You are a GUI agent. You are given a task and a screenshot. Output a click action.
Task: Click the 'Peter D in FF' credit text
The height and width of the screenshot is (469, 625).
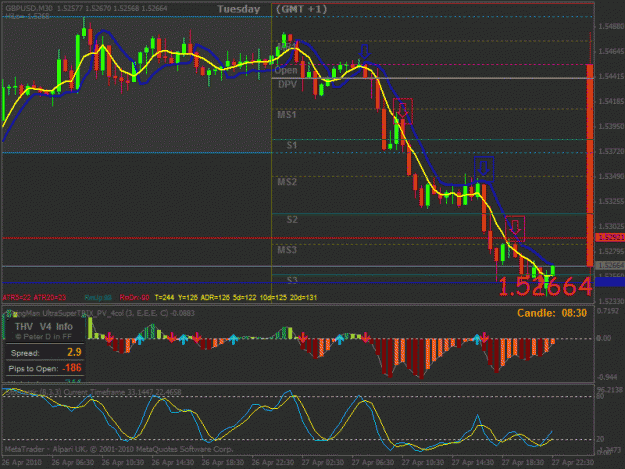click(43, 337)
